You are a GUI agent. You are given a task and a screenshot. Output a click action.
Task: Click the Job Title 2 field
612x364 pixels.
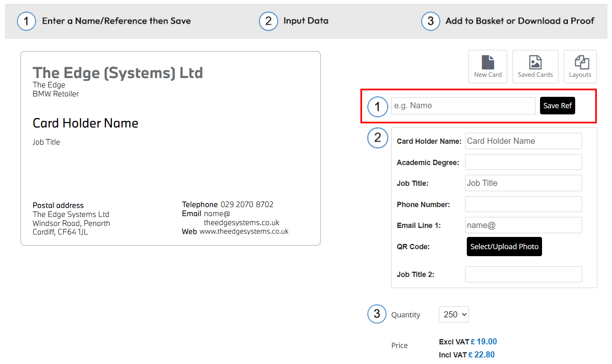pos(523,274)
